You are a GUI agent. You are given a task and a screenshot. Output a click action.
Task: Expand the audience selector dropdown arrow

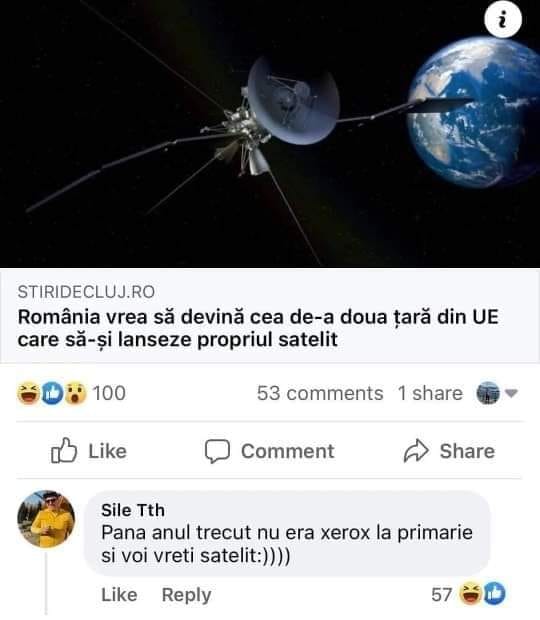(x=512, y=393)
